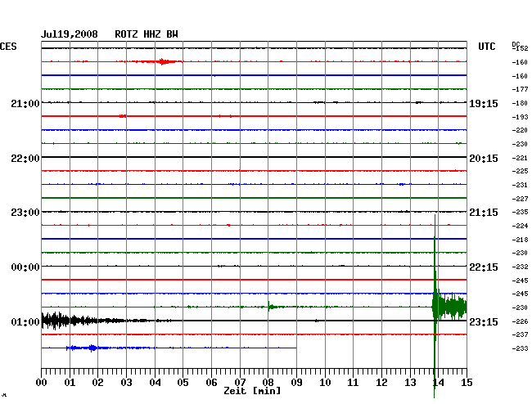The width and height of the screenshot is (532, 404).
Task: Select the DC offset value -232
Action: pyautogui.click(x=520, y=267)
